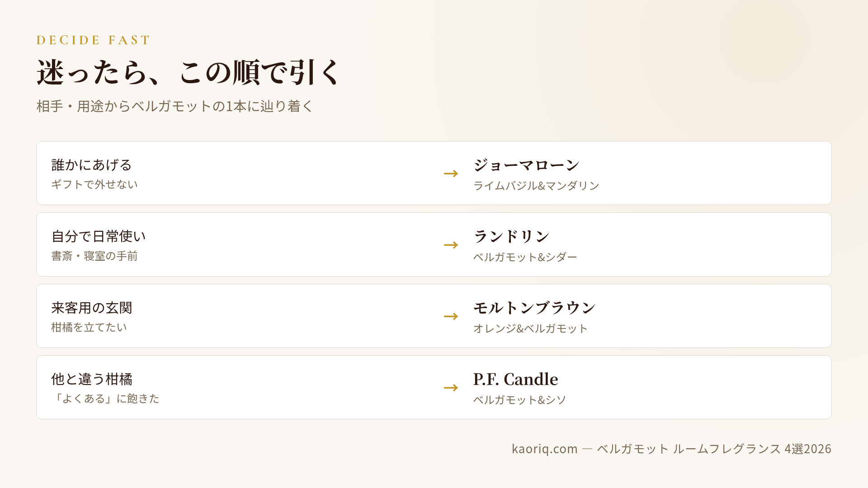Click the arrow beside モルトンブラウン
The width and height of the screenshot is (868, 488).
pyautogui.click(x=451, y=316)
